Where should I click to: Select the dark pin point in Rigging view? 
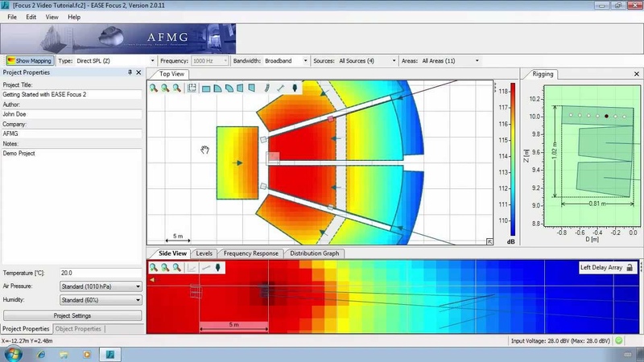tap(607, 116)
